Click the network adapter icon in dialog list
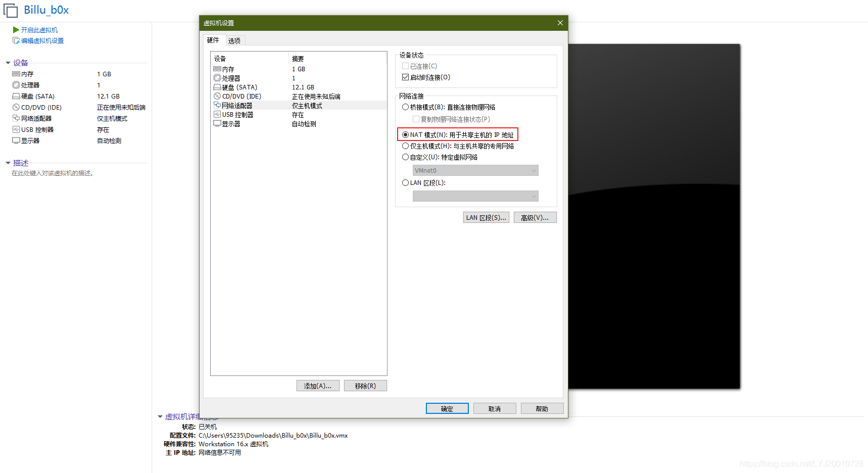Viewport: 868px width, 473px height. (217, 106)
